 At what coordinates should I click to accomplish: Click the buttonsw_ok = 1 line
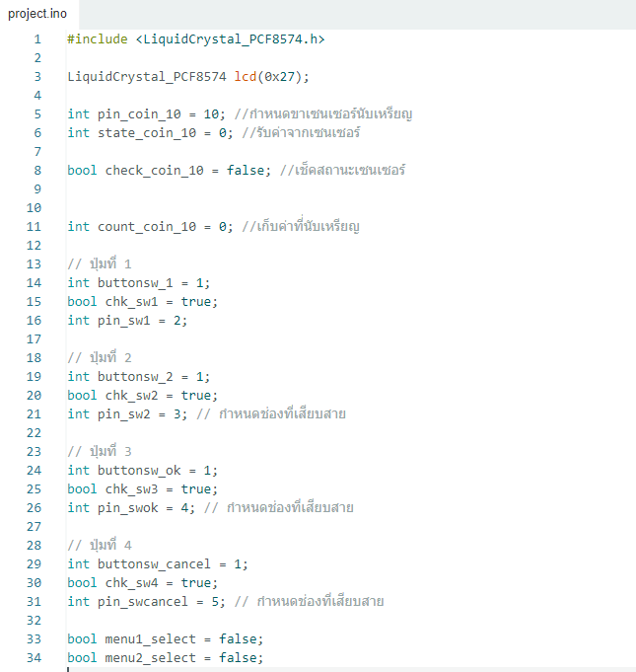[x=143, y=471]
